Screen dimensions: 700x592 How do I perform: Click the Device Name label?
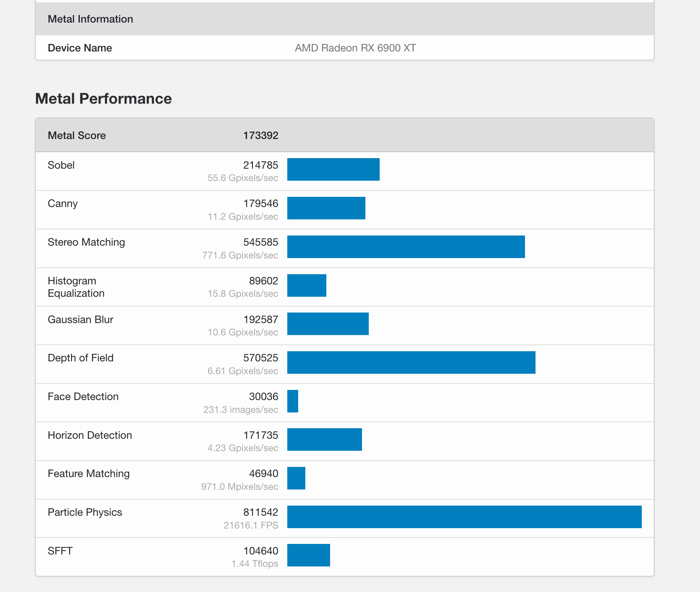(80, 48)
